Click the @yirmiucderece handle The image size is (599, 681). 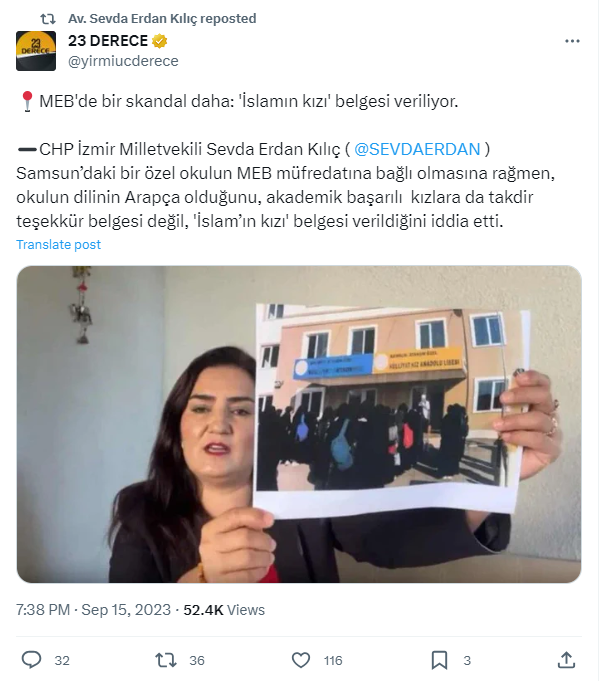pyautogui.click(x=123, y=61)
